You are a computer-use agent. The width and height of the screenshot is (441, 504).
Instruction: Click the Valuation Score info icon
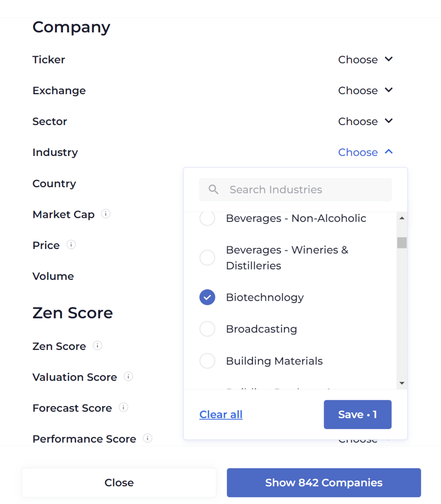pos(128,376)
